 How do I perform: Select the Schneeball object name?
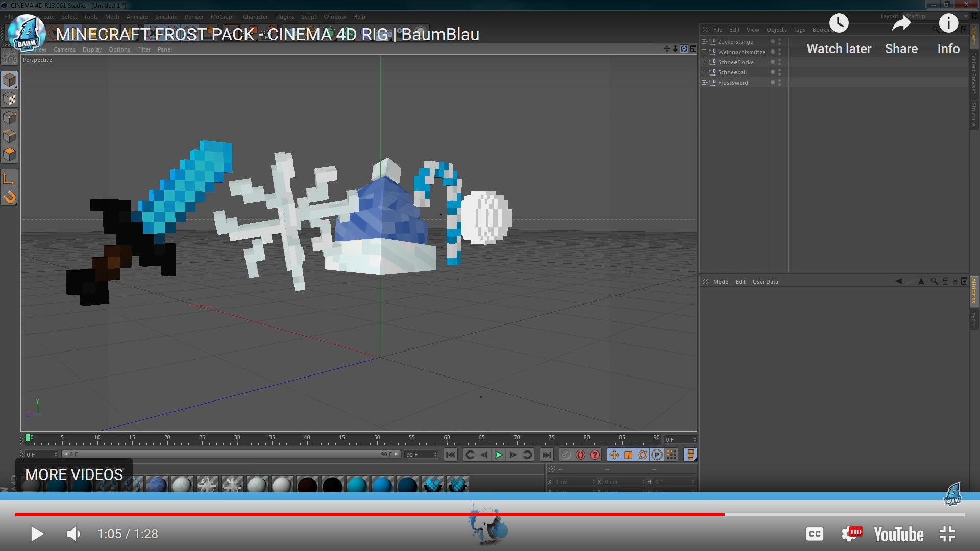732,72
